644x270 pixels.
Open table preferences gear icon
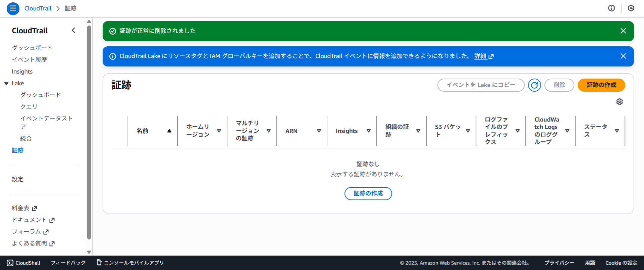click(x=620, y=102)
